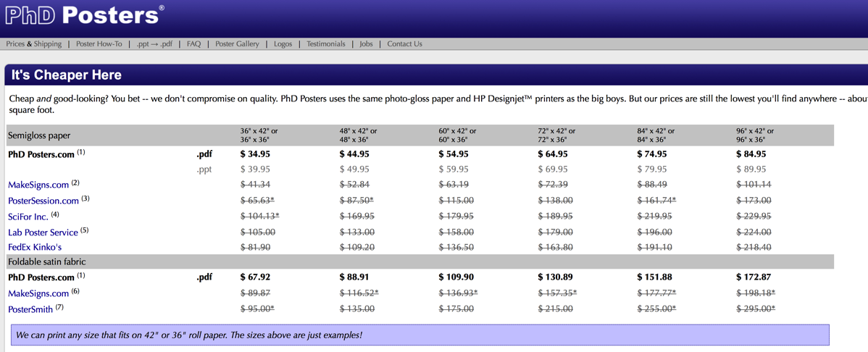868x352 pixels.
Task: Open the Prices & Shipping menu item
Action: click(34, 43)
